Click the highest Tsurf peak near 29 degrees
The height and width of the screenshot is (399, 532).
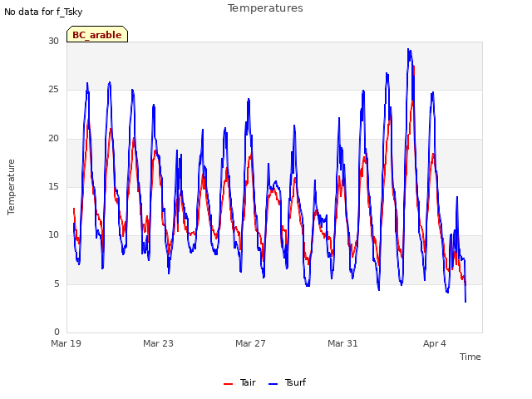pyautogui.click(x=408, y=50)
